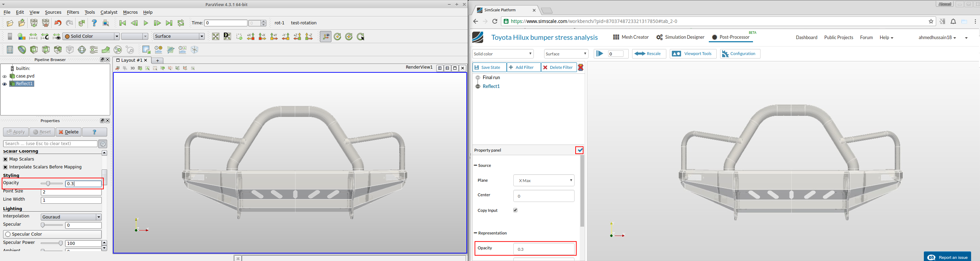980x261 pixels.
Task: Toggle the Map Scalars checkbox
Action: 5,159
